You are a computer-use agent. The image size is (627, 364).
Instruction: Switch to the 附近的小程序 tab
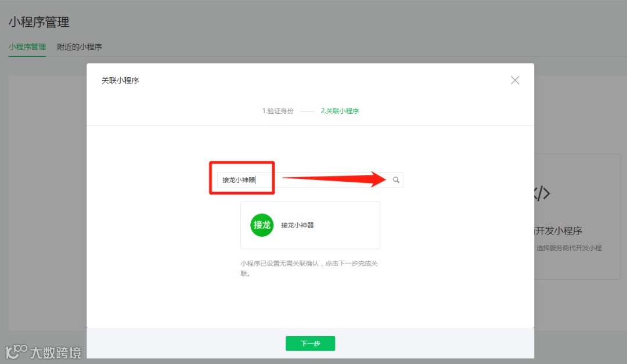(x=79, y=47)
